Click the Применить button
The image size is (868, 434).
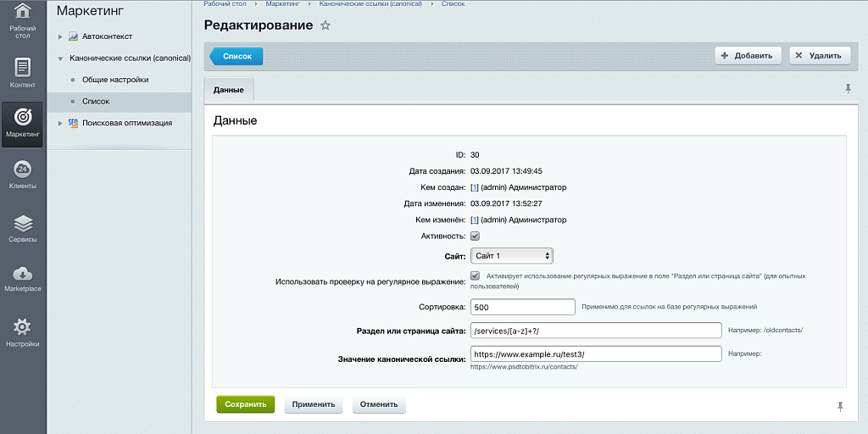[x=314, y=404]
